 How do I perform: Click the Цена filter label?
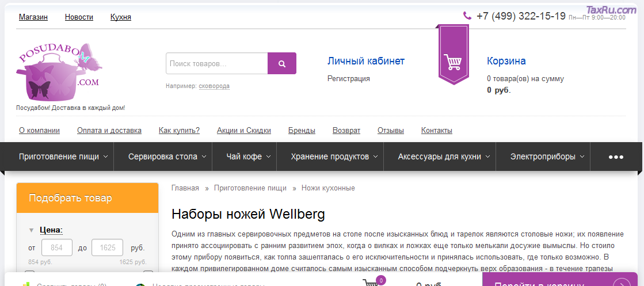click(x=51, y=230)
